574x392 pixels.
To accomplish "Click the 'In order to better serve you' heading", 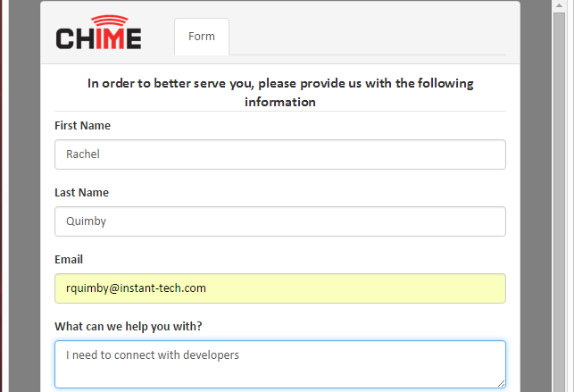I will (280, 93).
